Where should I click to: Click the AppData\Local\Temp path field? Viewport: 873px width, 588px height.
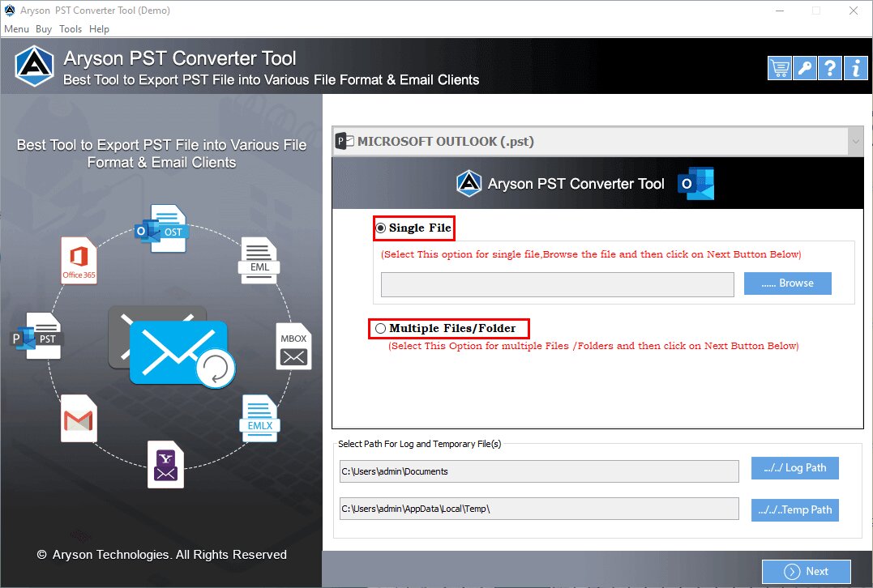pos(539,509)
